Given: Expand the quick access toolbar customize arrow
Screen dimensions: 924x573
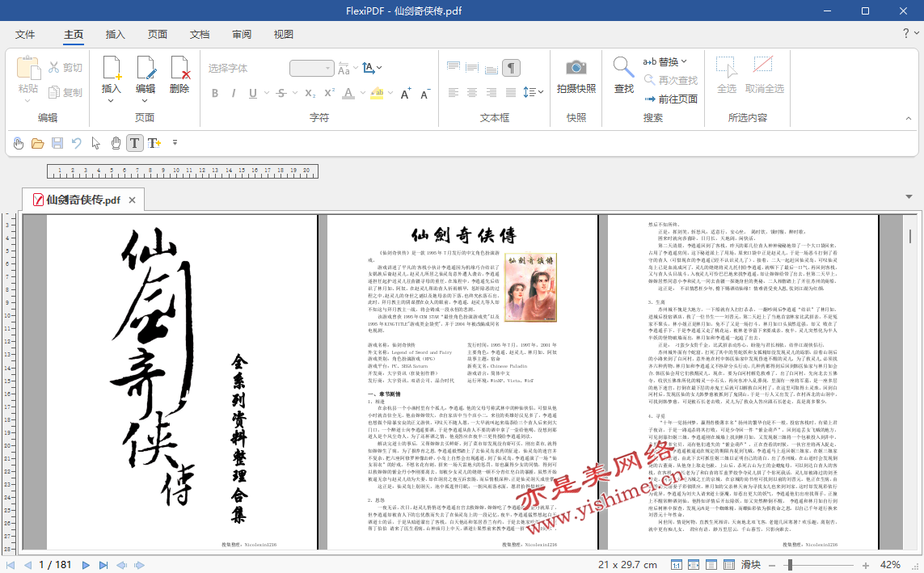Looking at the screenshot, I should 175,142.
